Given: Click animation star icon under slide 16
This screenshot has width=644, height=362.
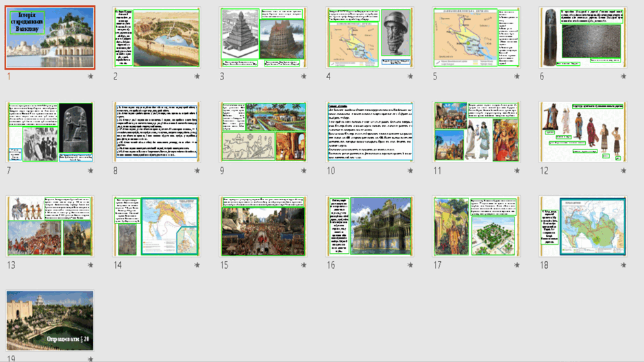Looking at the screenshot, I should (410, 265).
